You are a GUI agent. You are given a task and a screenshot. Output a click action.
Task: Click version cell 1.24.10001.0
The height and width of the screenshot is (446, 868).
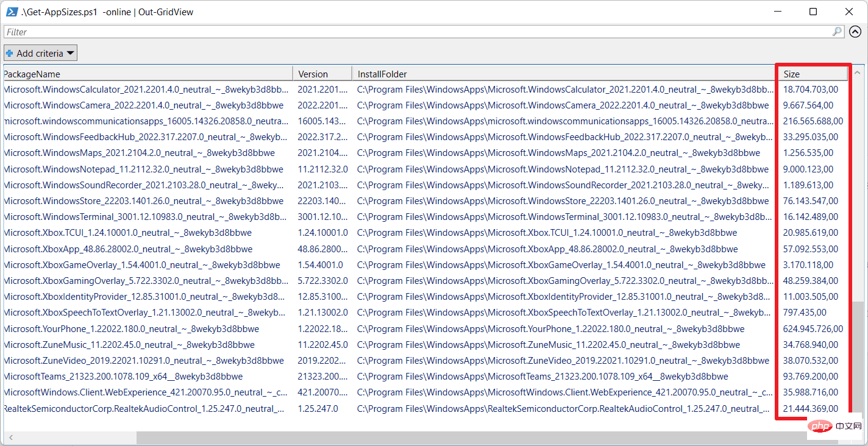coord(322,232)
